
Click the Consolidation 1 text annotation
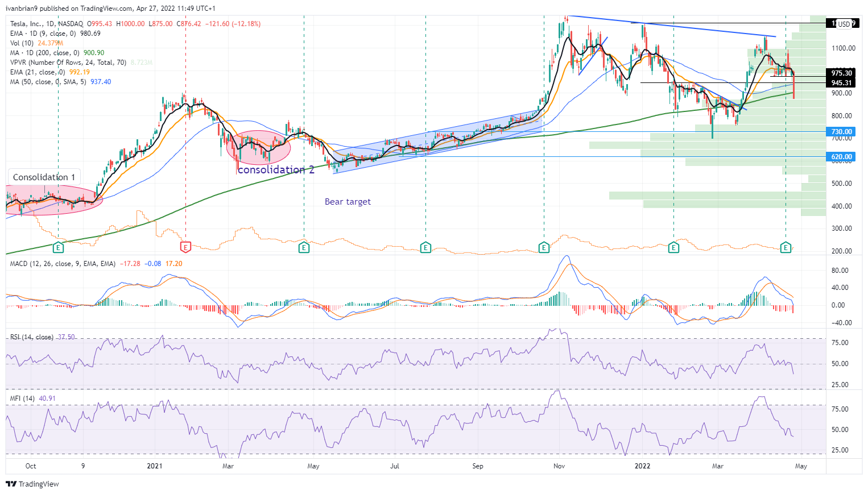pyautogui.click(x=44, y=177)
